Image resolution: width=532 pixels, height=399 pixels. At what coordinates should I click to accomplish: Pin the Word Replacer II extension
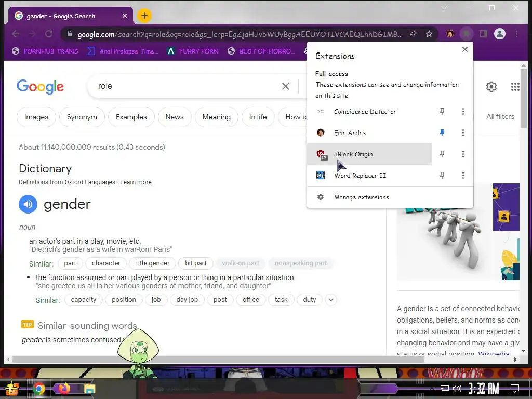(x=442, y=175)
